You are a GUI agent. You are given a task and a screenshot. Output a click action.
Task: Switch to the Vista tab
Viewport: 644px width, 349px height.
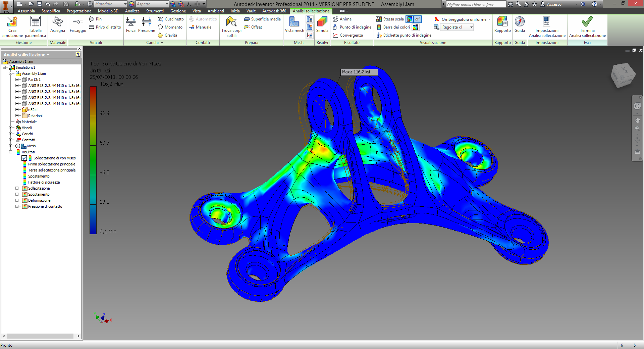197,11
